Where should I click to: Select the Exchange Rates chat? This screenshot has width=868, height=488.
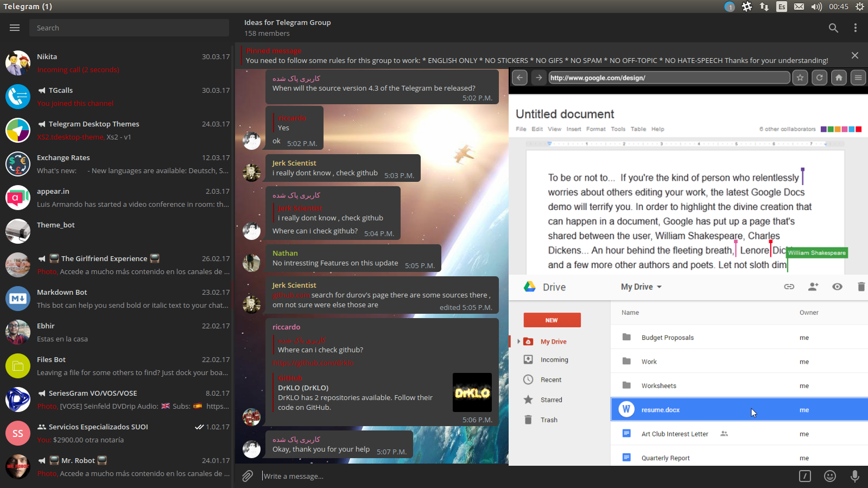[x=117, y=164]
